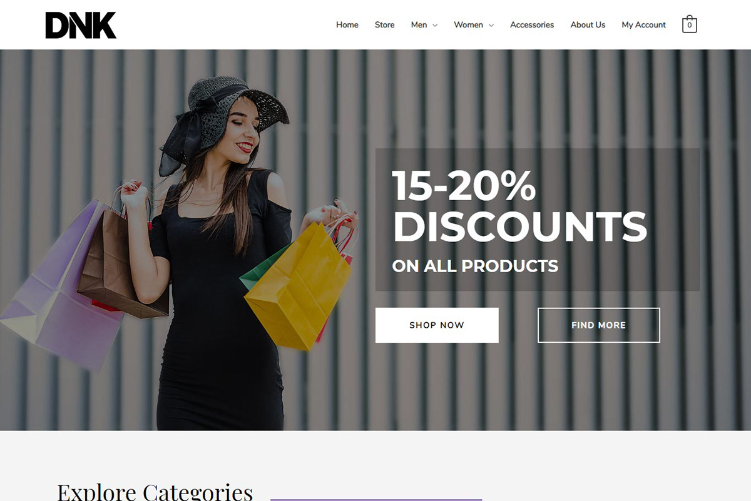This screenshot has height=501, width=751.
Task: Visit the About Us page
Action: click(588, 24)
